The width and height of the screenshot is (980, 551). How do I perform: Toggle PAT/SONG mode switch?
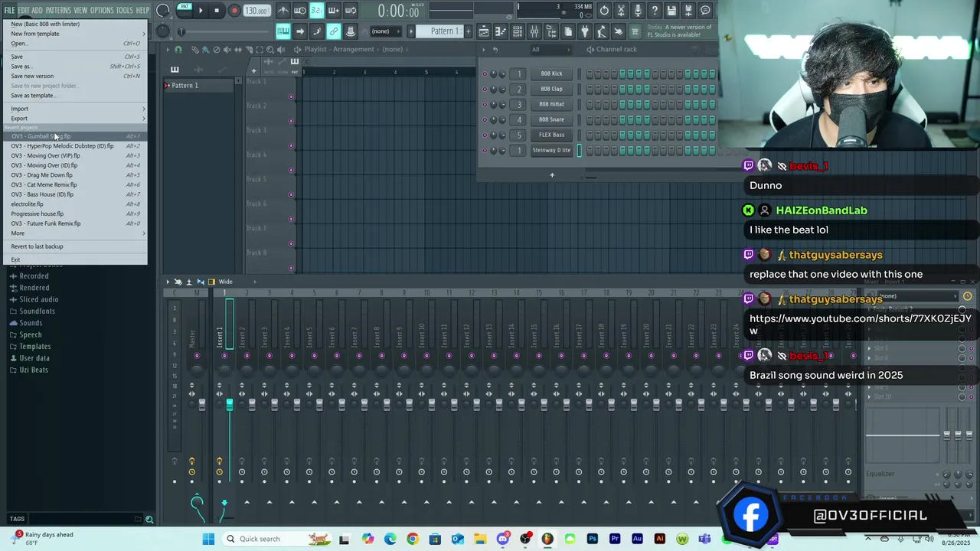[x=185, y=10]
